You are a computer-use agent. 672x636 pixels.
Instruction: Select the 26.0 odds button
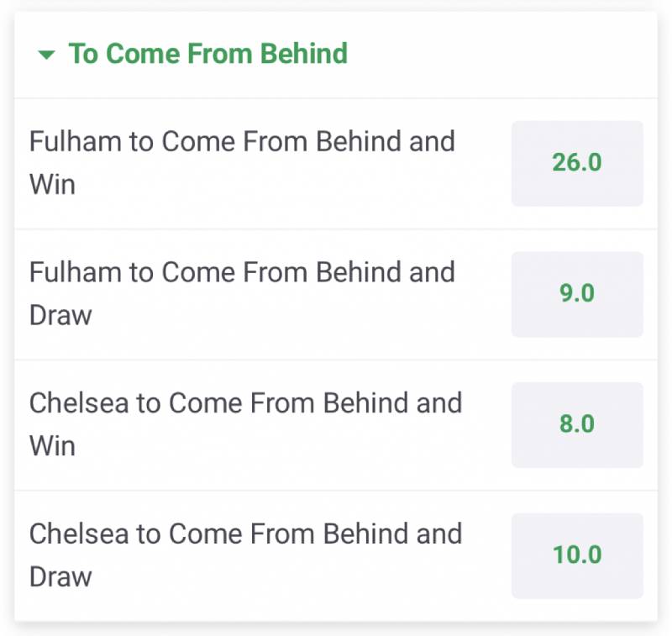(x=577, y=163)
